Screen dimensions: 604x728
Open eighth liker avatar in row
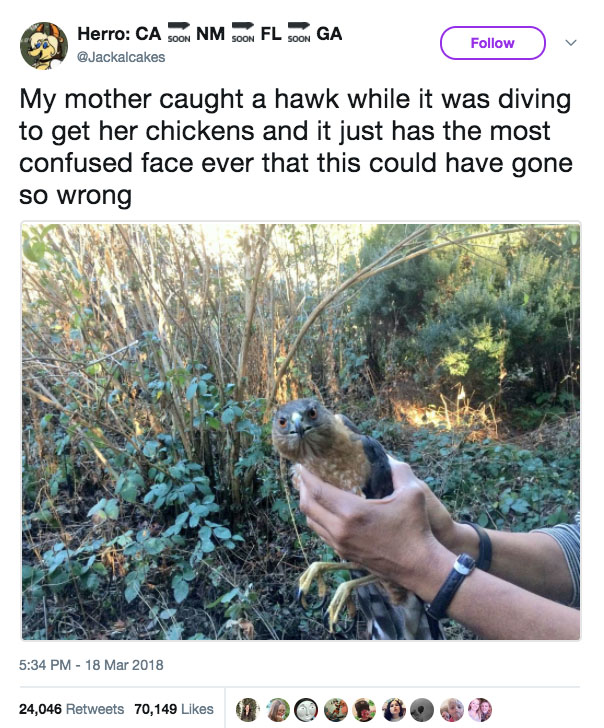[452, 709]
